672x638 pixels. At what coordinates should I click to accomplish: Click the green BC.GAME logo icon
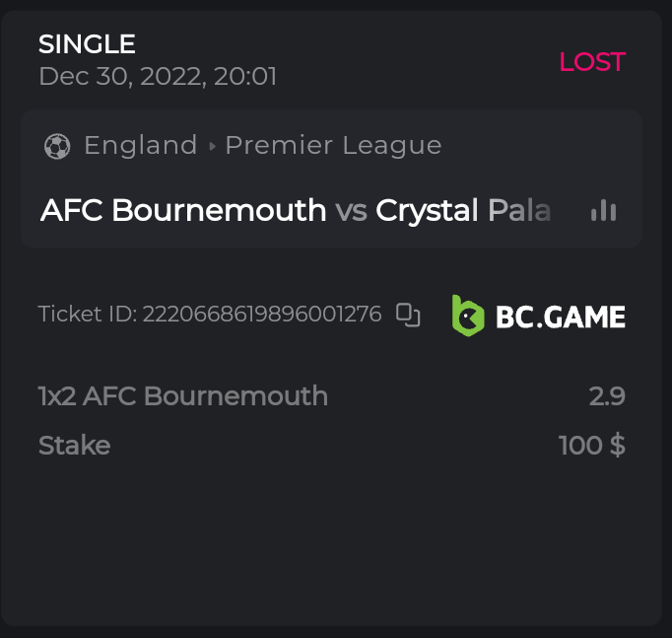pos(468,316)
